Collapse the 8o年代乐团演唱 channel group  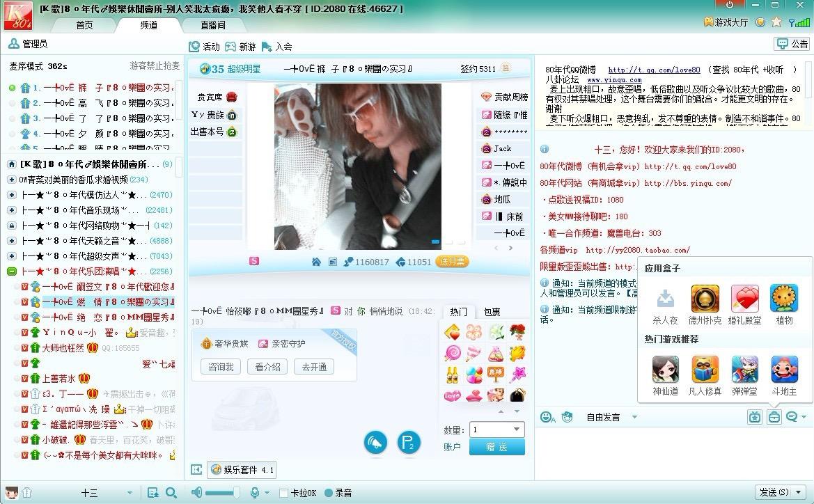click(11, 271)
